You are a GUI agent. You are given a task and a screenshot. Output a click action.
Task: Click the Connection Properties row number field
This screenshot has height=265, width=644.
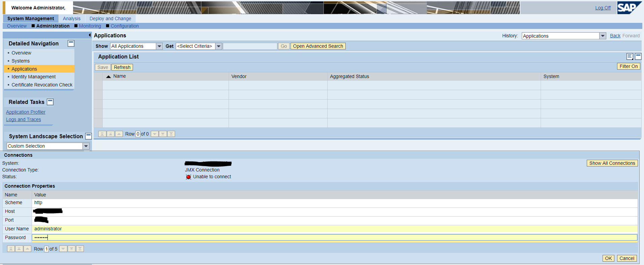tap(46, 249)
